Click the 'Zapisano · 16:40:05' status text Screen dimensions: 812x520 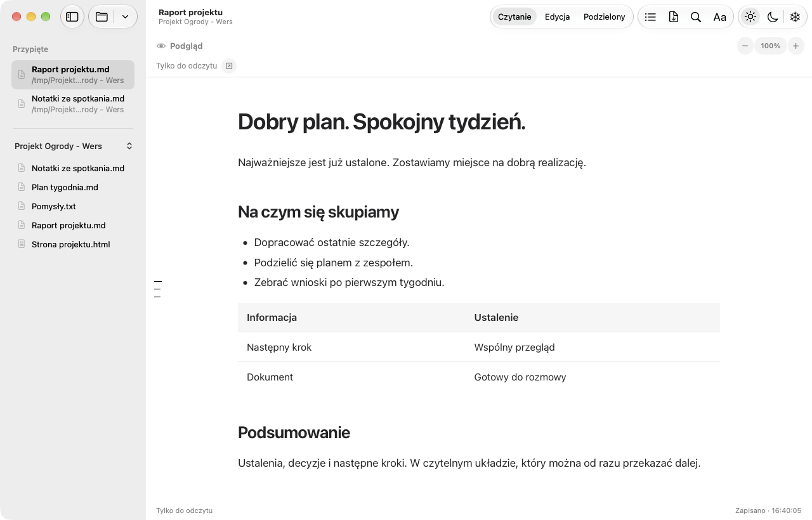tap(768, 510)
